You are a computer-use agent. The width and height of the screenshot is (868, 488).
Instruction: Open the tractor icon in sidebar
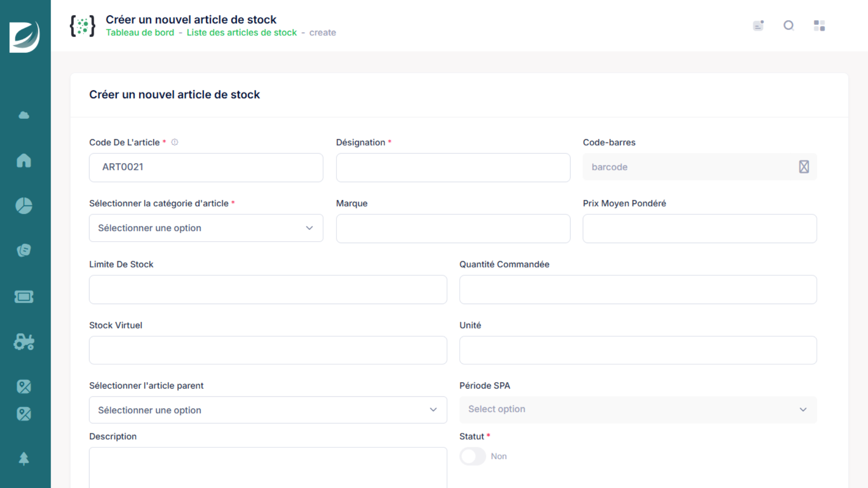(x=24, y=342)
